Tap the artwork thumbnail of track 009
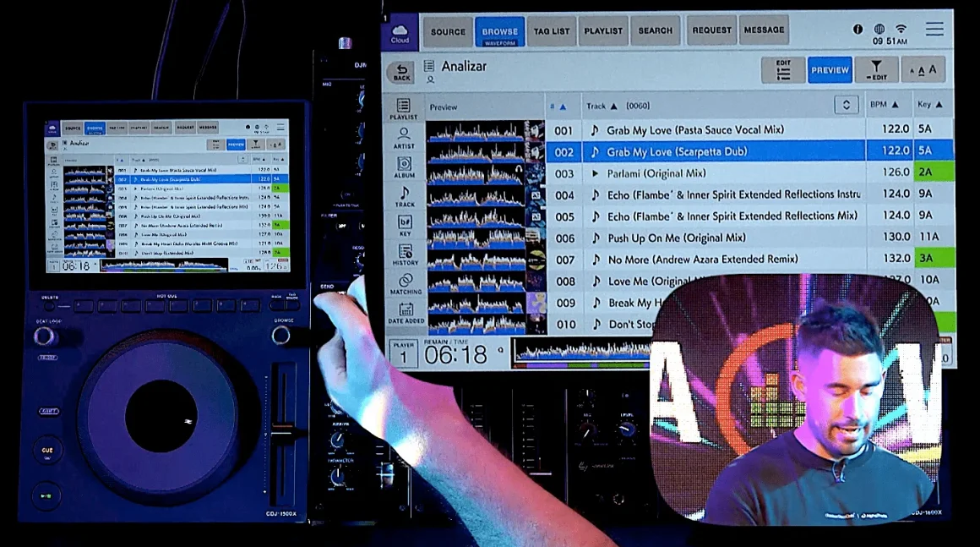 pos(536,304)
